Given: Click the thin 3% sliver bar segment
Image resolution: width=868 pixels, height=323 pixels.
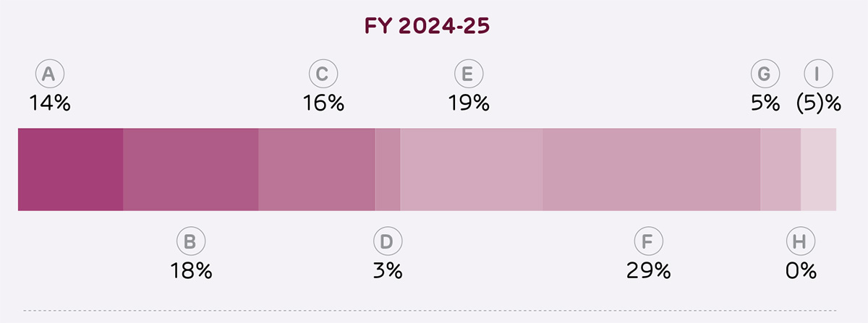Looking at the screenshot, I should [388, 170].
